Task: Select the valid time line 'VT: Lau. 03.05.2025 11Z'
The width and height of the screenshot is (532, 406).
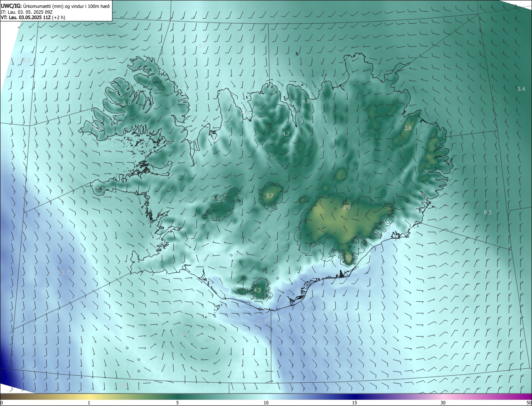Action: pyautogui.click(x=27, y=17)
